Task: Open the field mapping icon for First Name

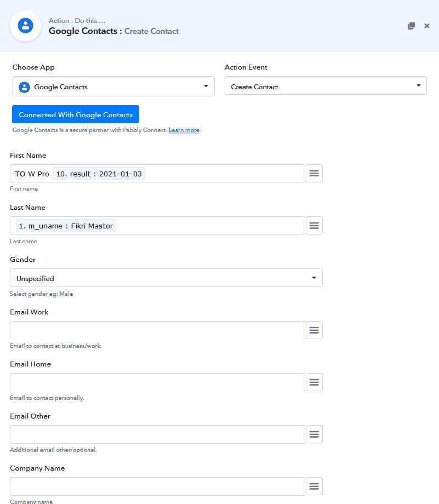Action: pyautogui.click(x=314, y=173)
